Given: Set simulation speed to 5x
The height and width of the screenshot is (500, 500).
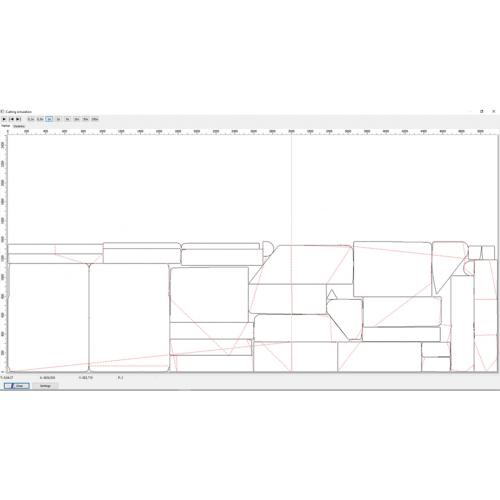Looking at the screenshot, I should click(68, 119).
